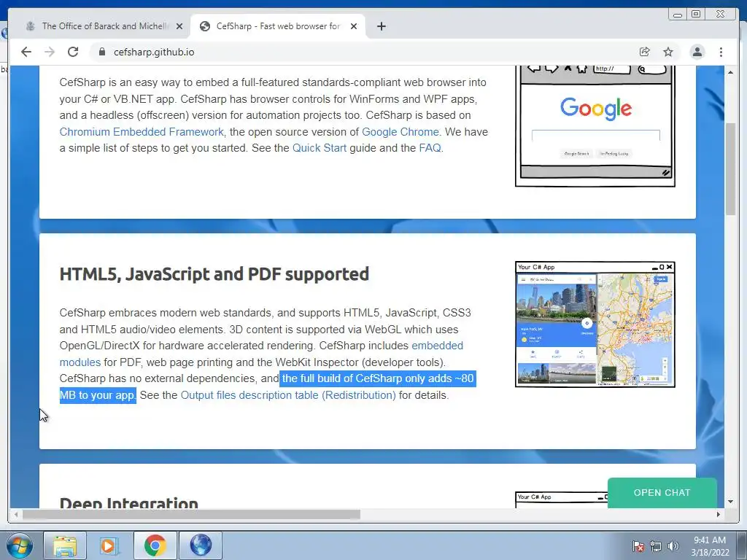The width and height of the screenshot is (747, 560).
Task: Click the horizontal scrollbar thumb
Action: [192, 514]
